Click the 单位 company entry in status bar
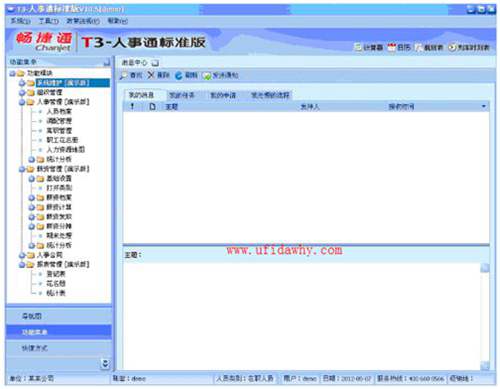 tap(32, 378)
